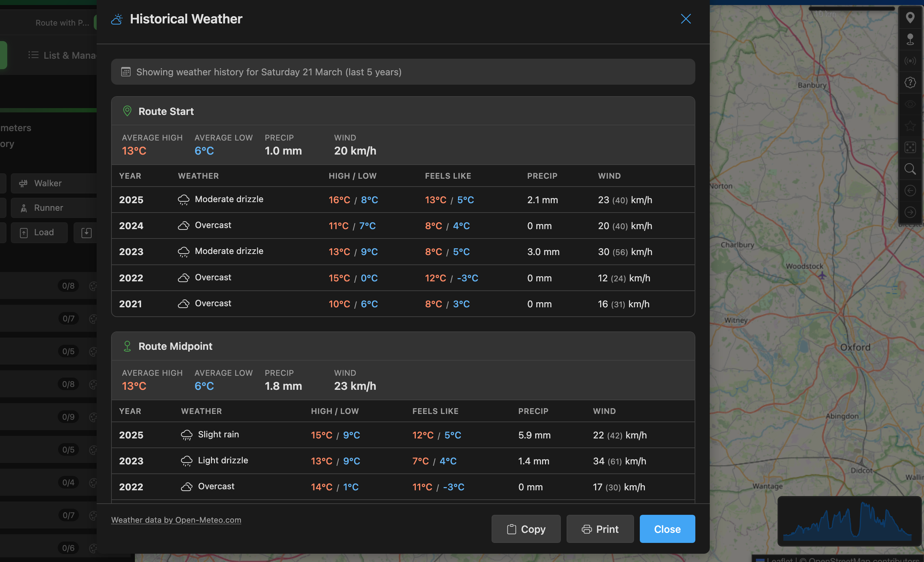Copy the weather history data
Viewport: 924px width, 562px height.
pos(526,529)
